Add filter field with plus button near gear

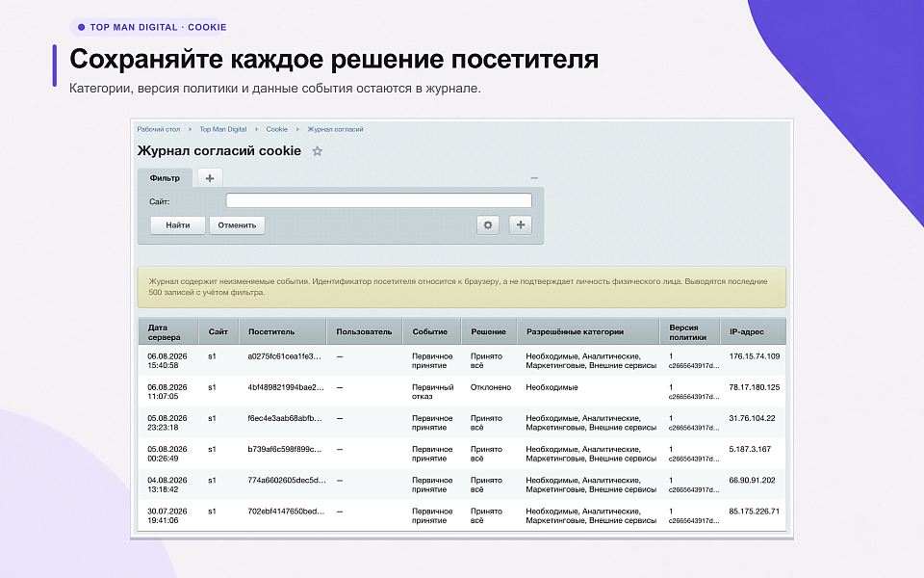coord(521,224)
